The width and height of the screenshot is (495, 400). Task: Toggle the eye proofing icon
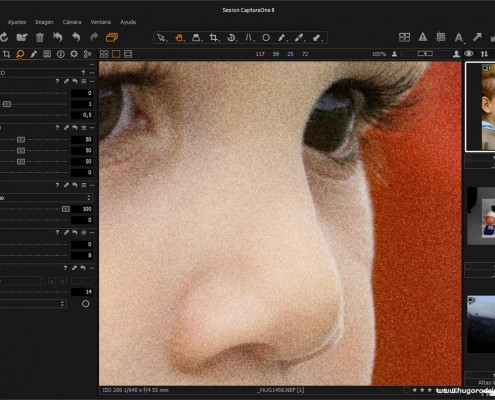(469, 54)
